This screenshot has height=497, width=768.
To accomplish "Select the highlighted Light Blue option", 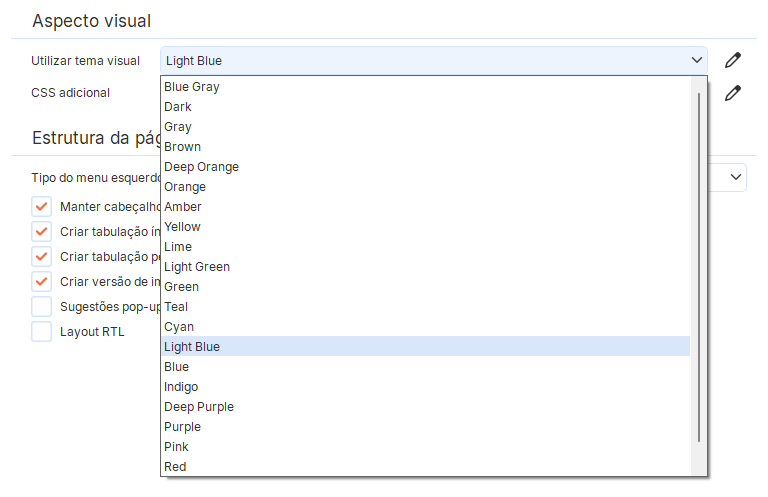I will point(192,347).
